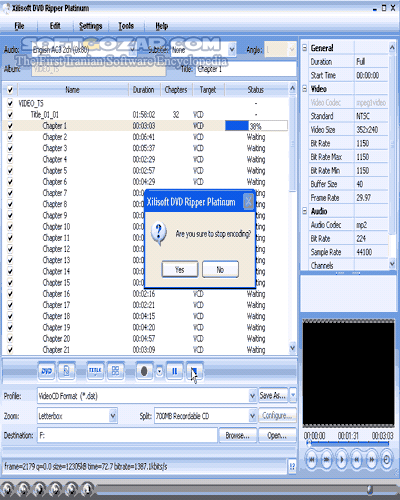The image size is (400, 500).
Task: Click the slider knob on the bottom gray bar
Action: coord(369,490)
